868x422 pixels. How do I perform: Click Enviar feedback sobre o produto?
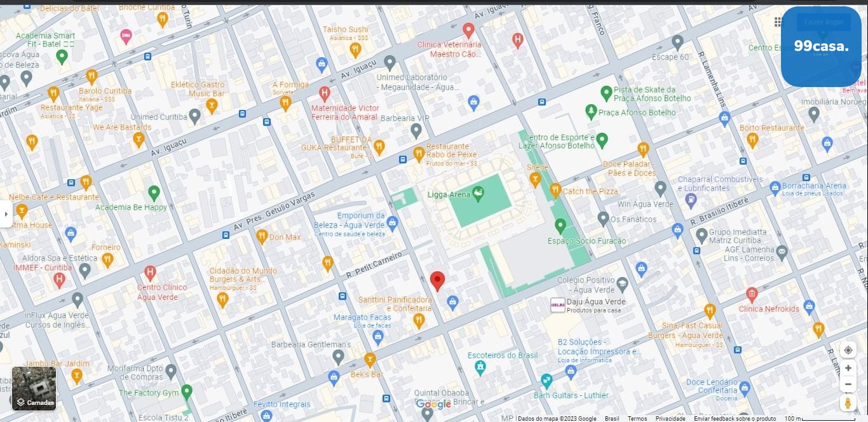pos(735,418)
